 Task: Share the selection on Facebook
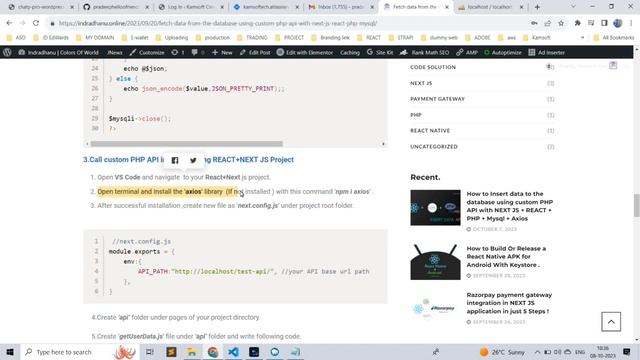tap(175, 160)
